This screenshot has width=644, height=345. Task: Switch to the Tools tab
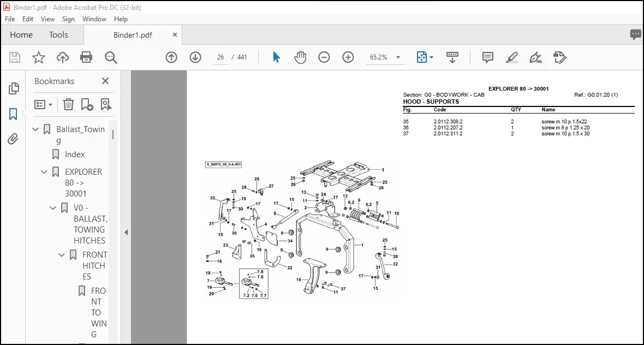pos(59,35)
